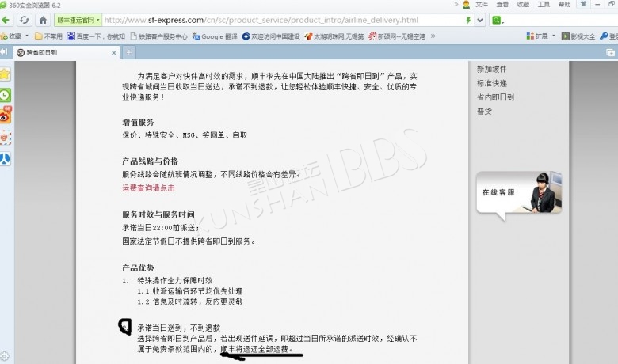Screen dimensions: 618x364
Task: Open the Weibo sidebar icon
Action: 5,116
